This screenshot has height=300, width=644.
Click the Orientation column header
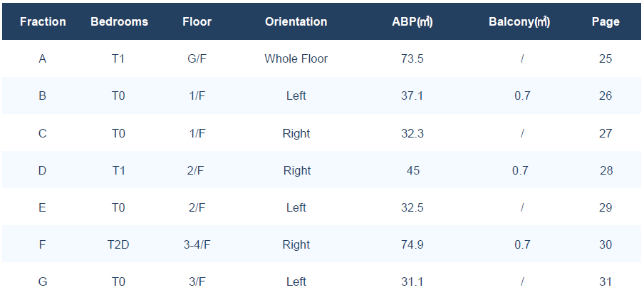coord(296,22)
